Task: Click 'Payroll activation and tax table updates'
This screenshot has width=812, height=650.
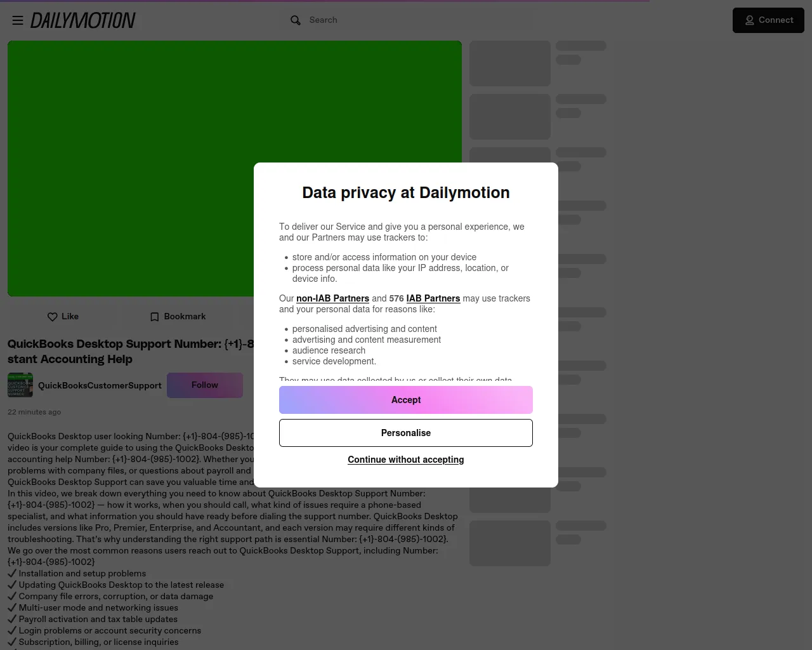Action: [x=93, y=620]
